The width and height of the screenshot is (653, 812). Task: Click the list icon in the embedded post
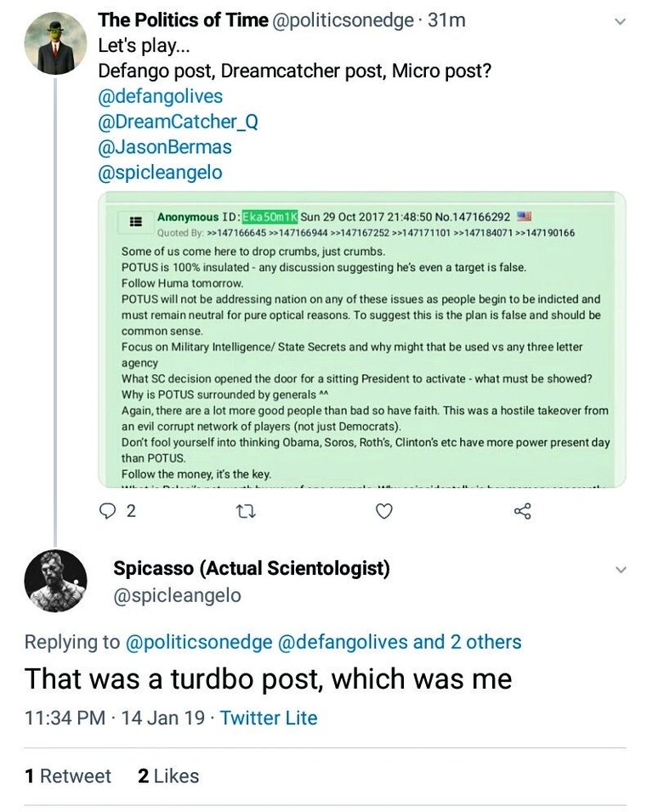coord(134,221)
